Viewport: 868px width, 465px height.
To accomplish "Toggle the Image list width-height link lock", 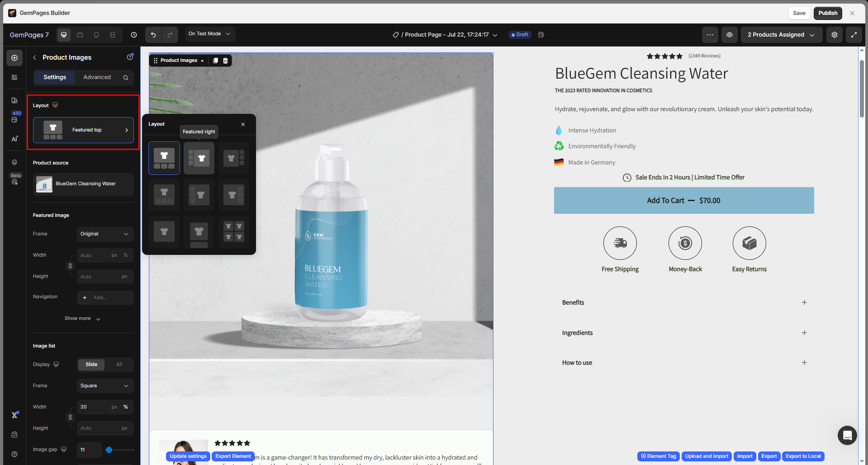I will [x=70, y=417].
